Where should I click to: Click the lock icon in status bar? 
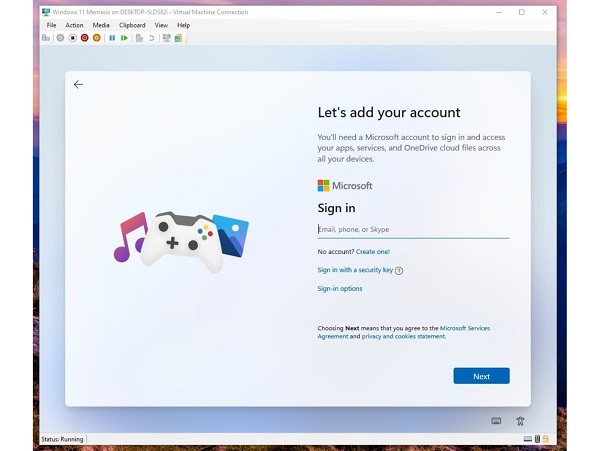546,439
